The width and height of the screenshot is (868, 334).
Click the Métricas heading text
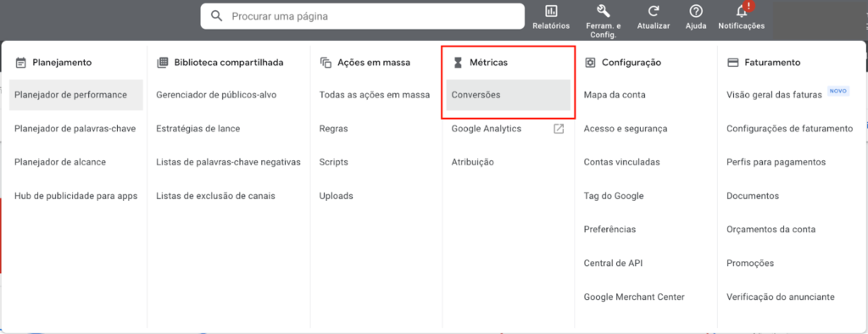point(488,63)
